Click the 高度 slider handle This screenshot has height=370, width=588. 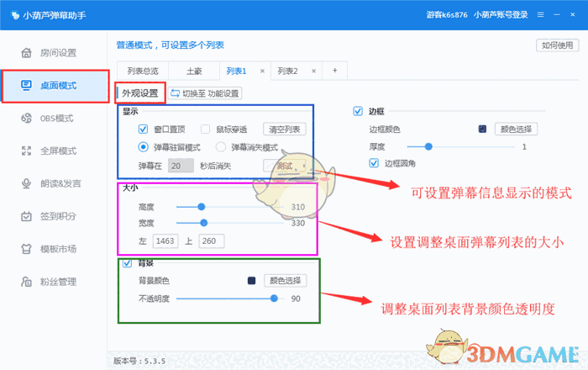pos(202,207)
